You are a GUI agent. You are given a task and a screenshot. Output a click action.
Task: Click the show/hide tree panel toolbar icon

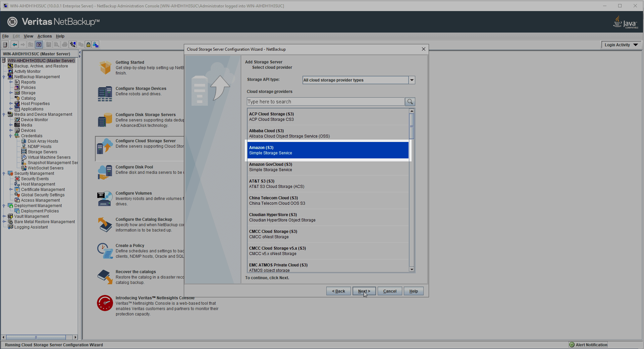39,45
